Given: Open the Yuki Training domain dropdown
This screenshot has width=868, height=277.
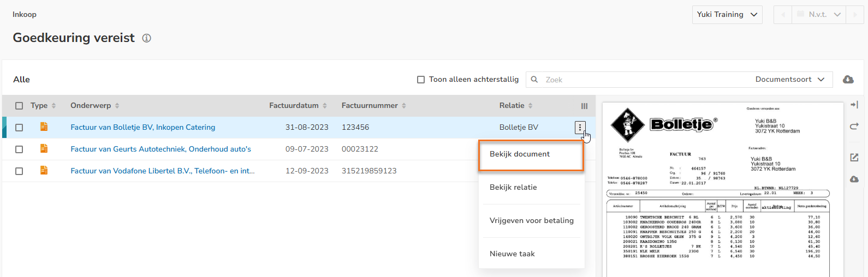Looking at the screenshot, I should [x=727, y=15].
